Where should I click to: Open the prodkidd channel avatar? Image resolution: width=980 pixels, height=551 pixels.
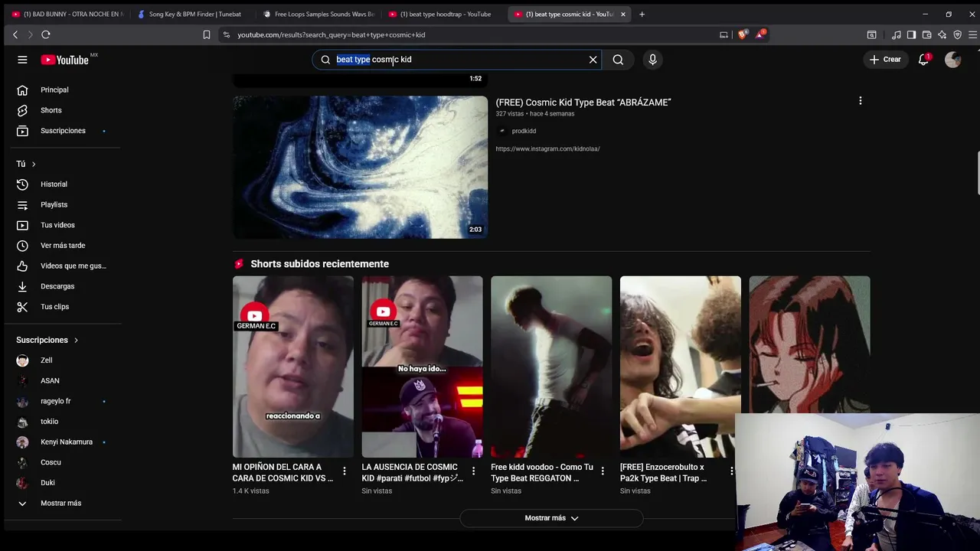pyautogui.click(x=501, y=131)
